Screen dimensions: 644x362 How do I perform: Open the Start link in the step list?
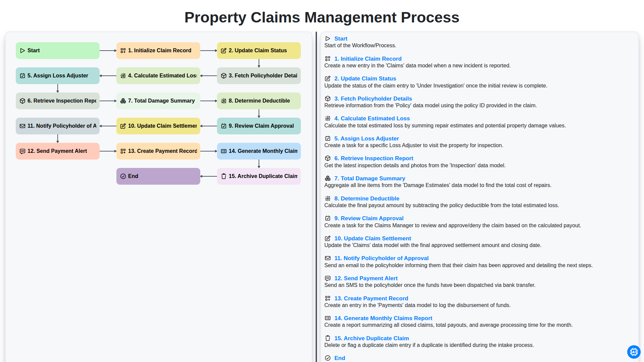click(341, 39)
